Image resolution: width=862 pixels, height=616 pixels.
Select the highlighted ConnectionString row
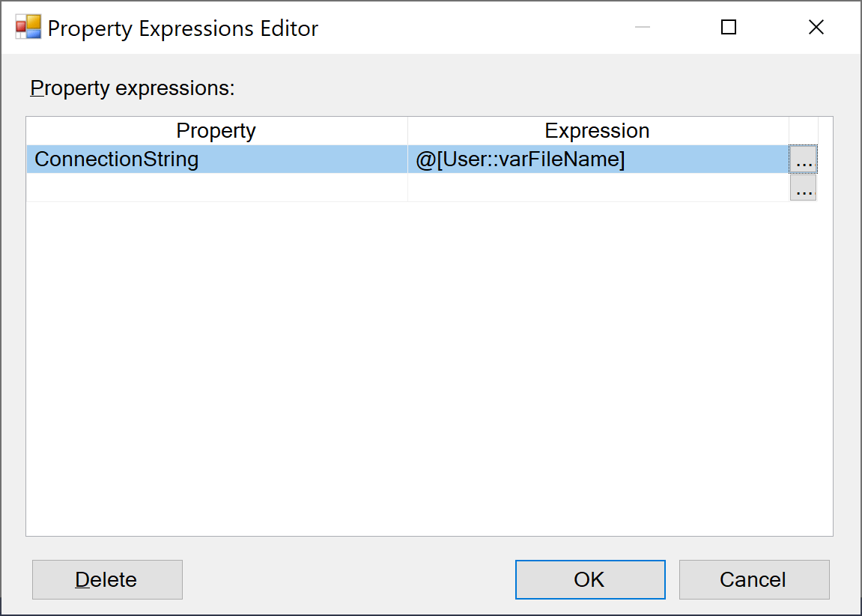pos(300,159)
